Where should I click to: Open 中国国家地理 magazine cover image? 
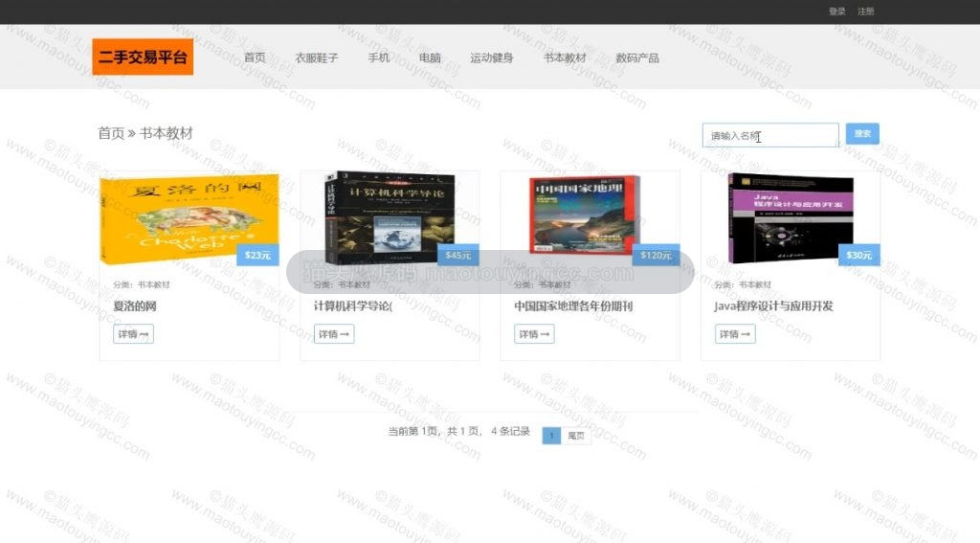click(585, 215)
